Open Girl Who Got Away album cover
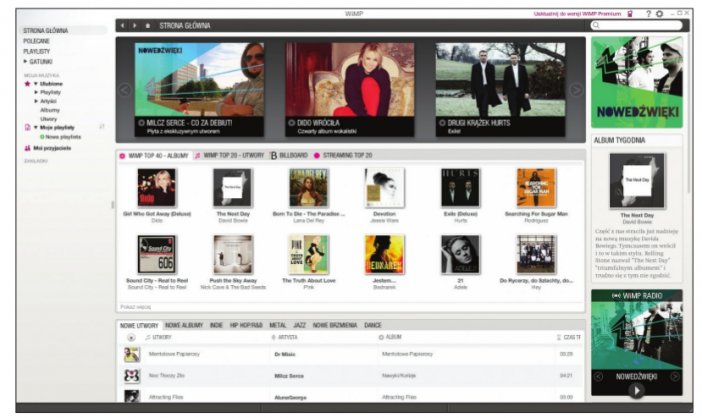The image size is (702, 418). click(157, 187)
